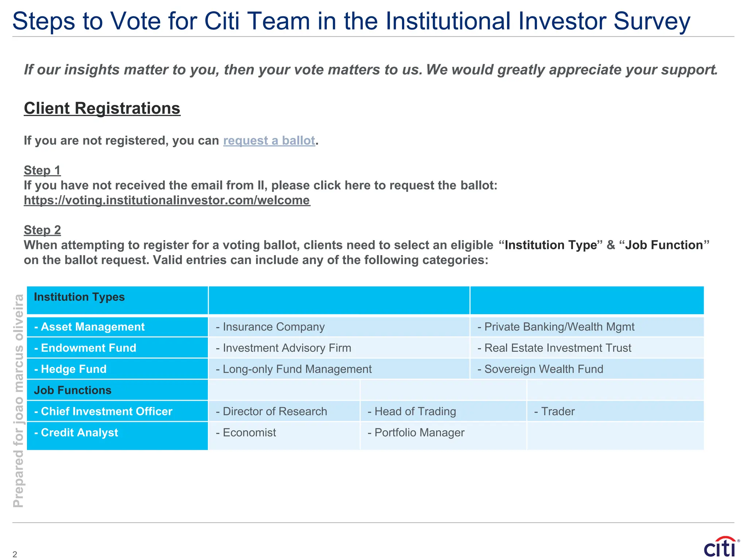Select the Endowment Fund cell

click(x=117, y=348)
